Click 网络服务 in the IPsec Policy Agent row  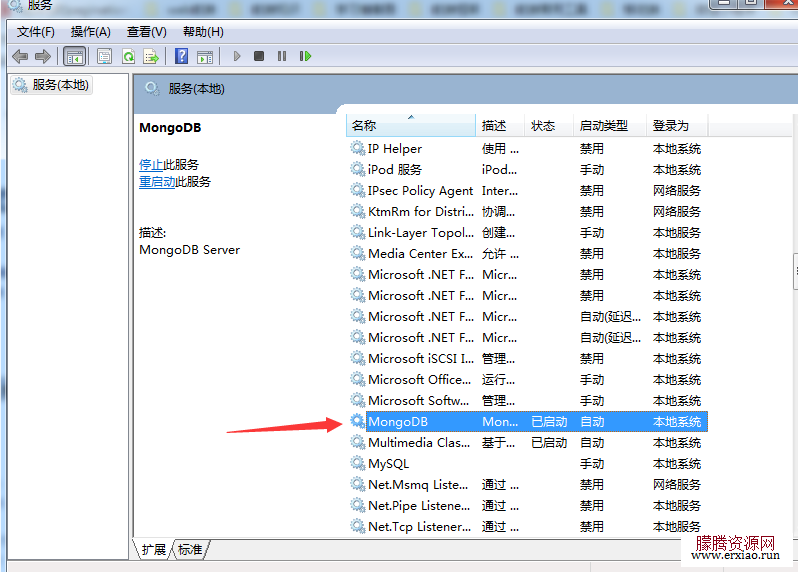(x=677, y=191)
